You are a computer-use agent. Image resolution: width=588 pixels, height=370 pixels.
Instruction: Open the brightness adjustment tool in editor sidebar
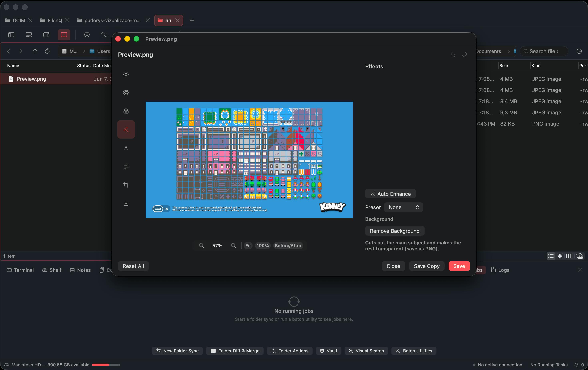coord(126,74)
